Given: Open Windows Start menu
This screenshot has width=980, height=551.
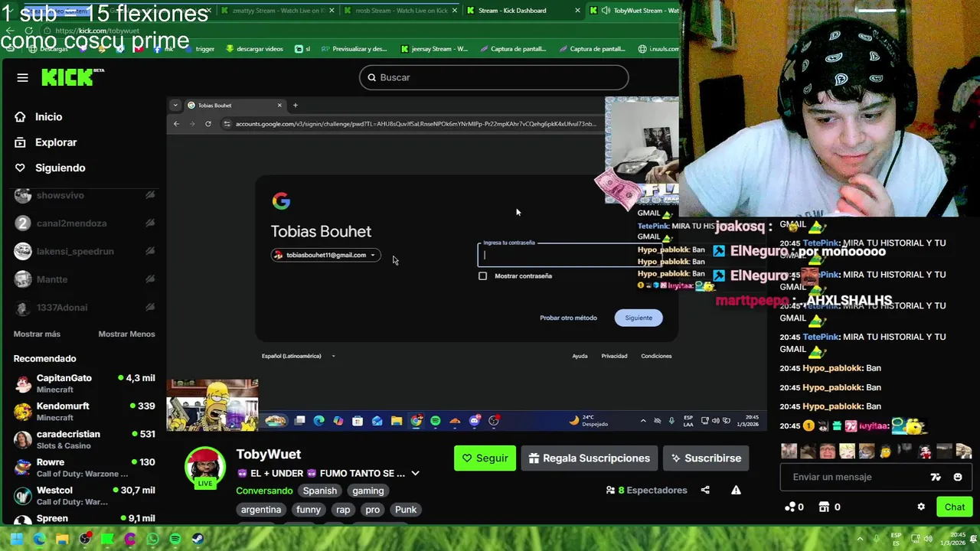Looking at the screenshot, I should tap(16, 539).
